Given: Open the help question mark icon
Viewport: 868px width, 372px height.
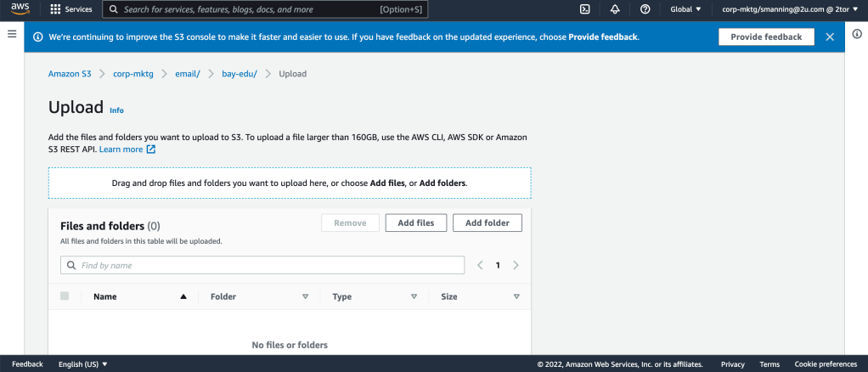Looking at the screenshot, I should (x=645, y=9).
